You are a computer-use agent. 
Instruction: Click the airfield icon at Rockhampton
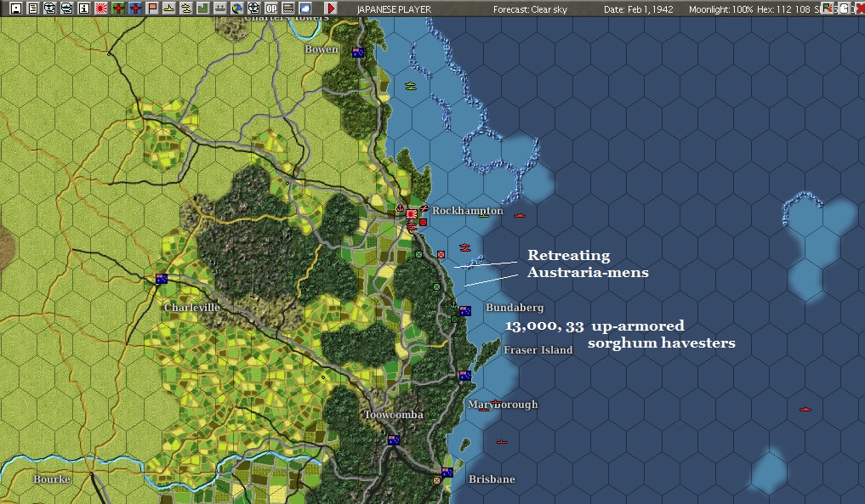pyautogui.click(x=424, y=209)
